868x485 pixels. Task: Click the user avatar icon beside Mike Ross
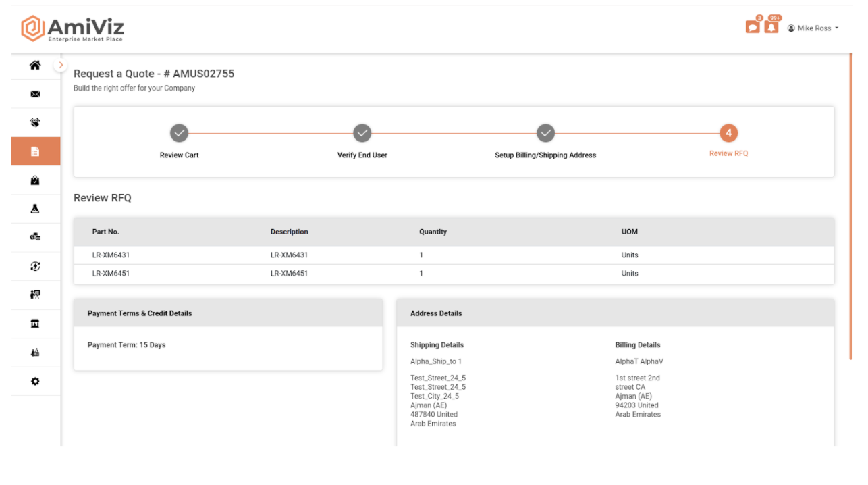tap(791, 28)
